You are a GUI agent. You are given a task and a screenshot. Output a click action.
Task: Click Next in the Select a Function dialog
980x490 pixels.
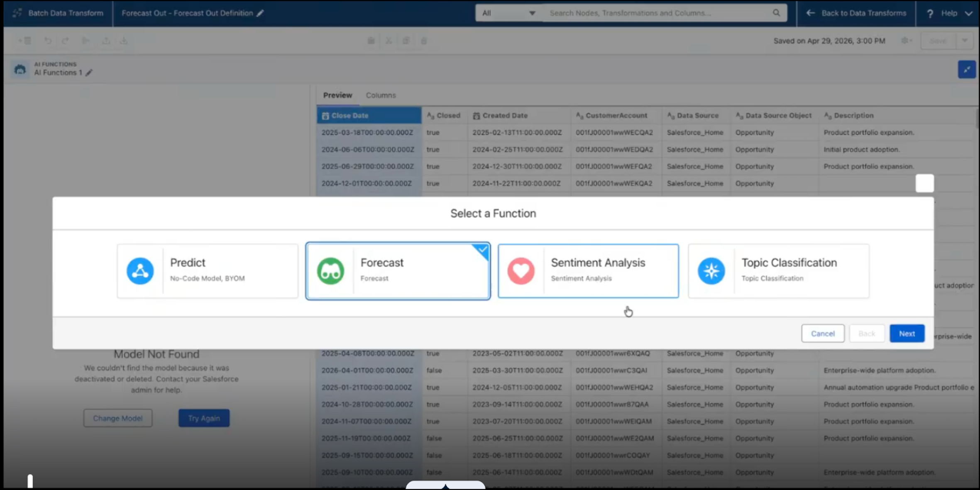907,334
